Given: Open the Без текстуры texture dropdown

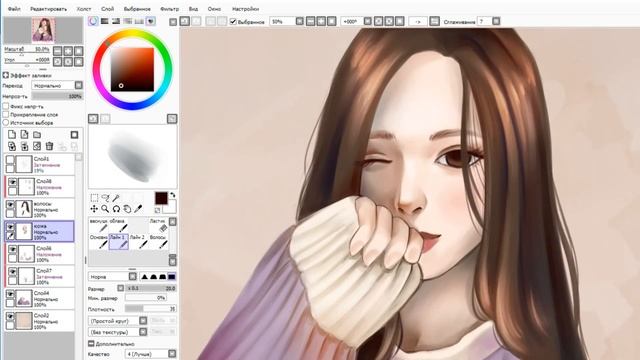Looking at the screenshot, I should [143, 332].
